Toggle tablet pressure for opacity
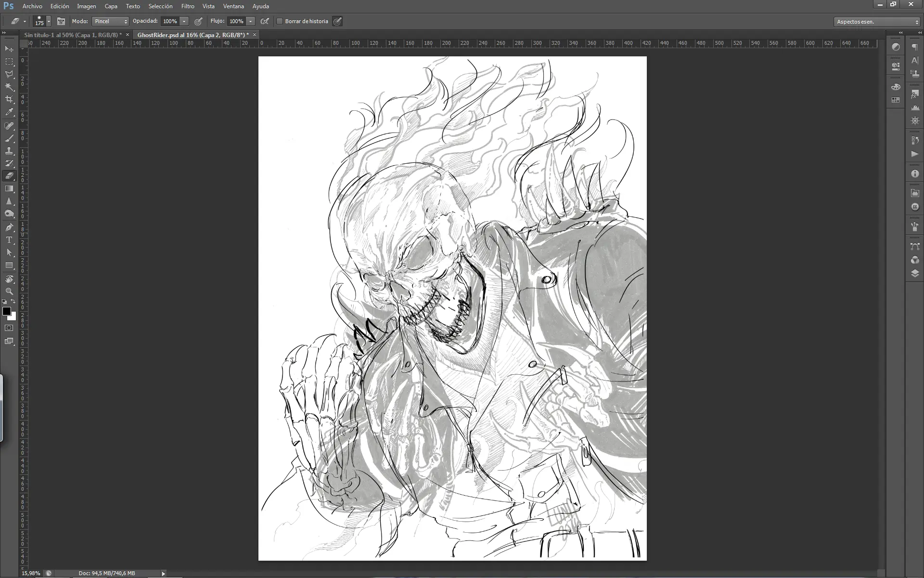 pyautogui.click(x=198, y=21)
